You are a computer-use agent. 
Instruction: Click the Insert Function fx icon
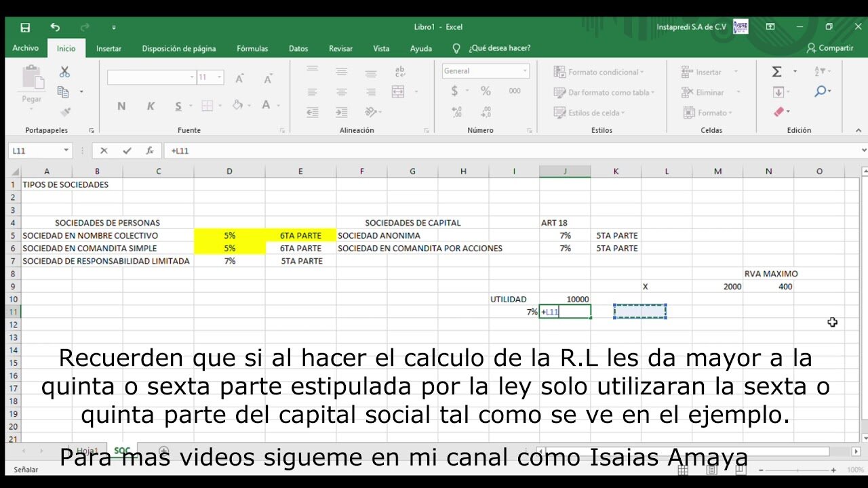pos(150,150)
